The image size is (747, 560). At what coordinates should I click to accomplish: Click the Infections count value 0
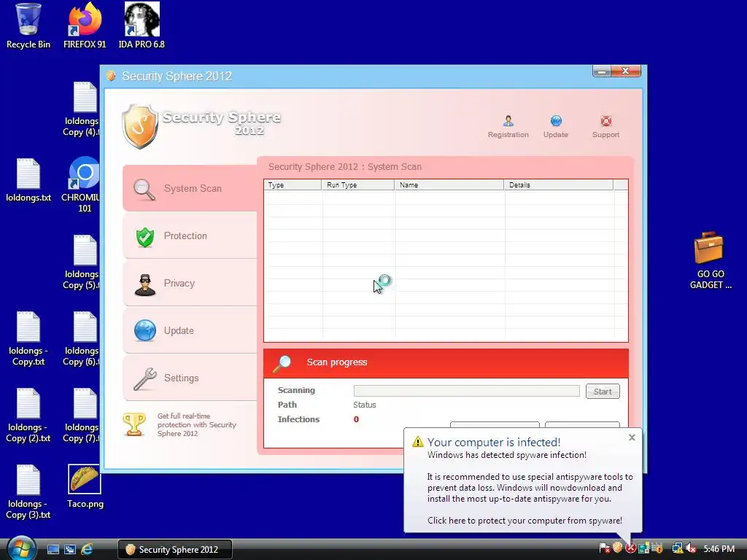356,419
